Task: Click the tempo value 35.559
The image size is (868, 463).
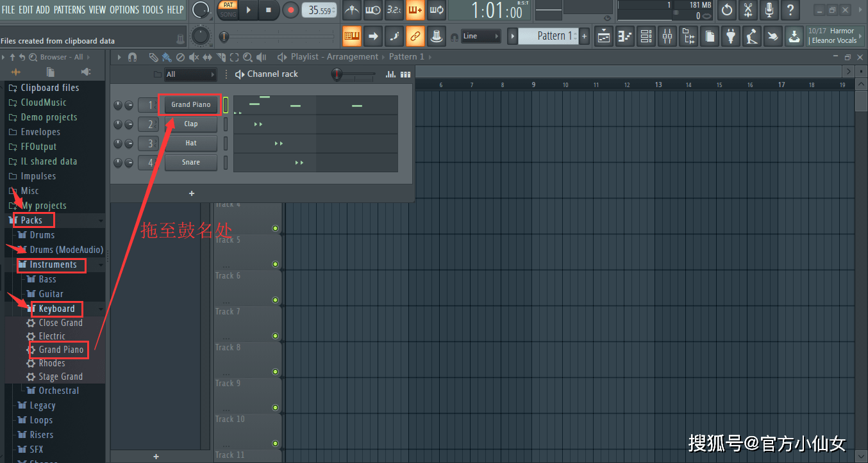Action: coord(320,10)
